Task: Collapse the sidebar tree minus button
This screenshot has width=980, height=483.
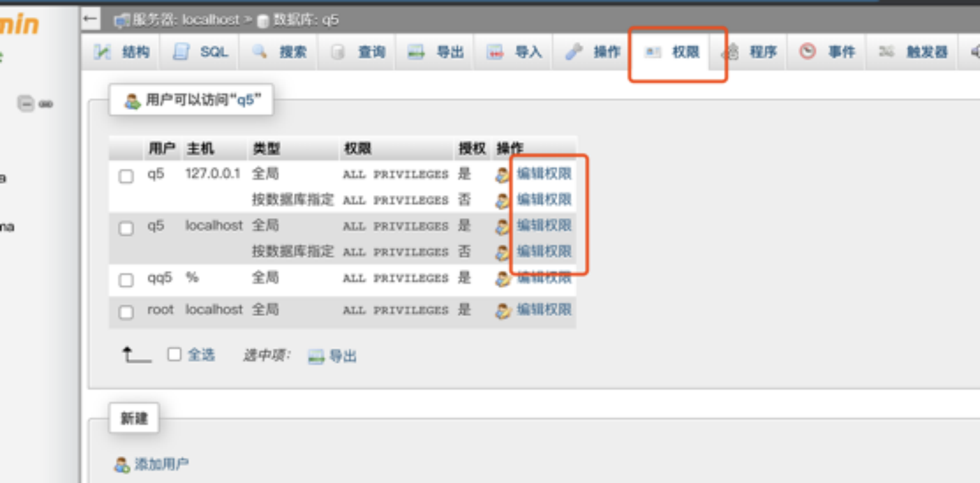Action: (26, 104)
